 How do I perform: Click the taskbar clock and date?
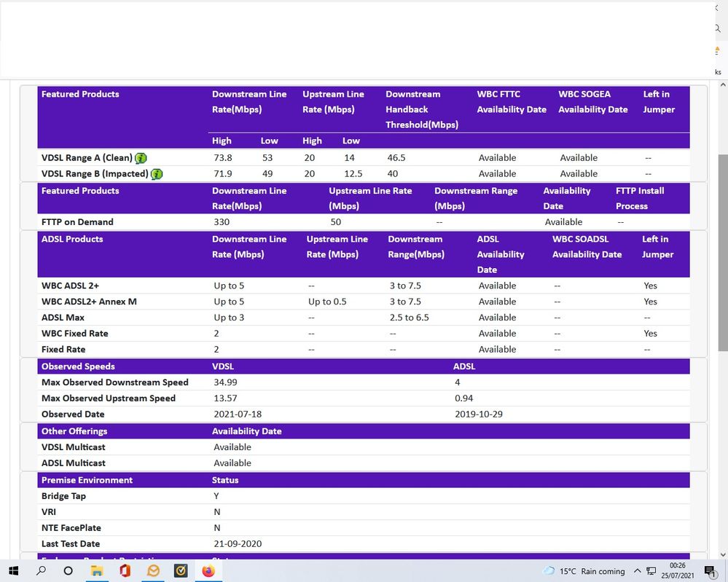pos(677,571)
